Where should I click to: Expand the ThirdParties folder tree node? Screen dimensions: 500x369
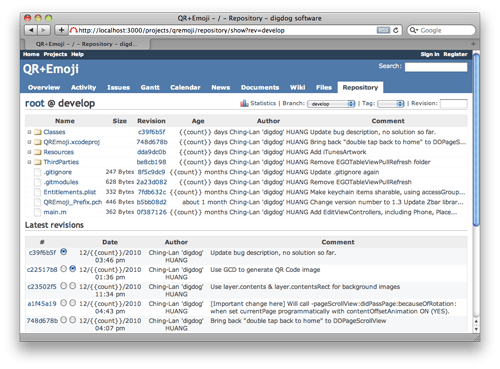tap(29, 162)
